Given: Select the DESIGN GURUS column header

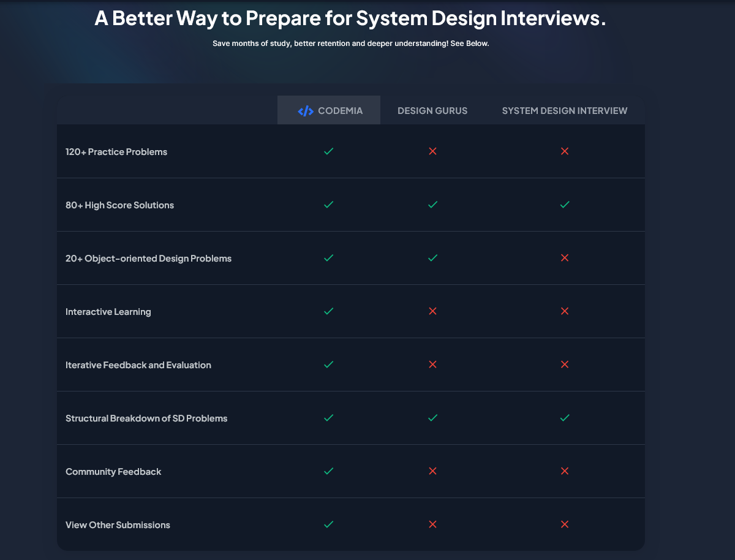Looking at the screenshot, I should [x=432, y=110].
